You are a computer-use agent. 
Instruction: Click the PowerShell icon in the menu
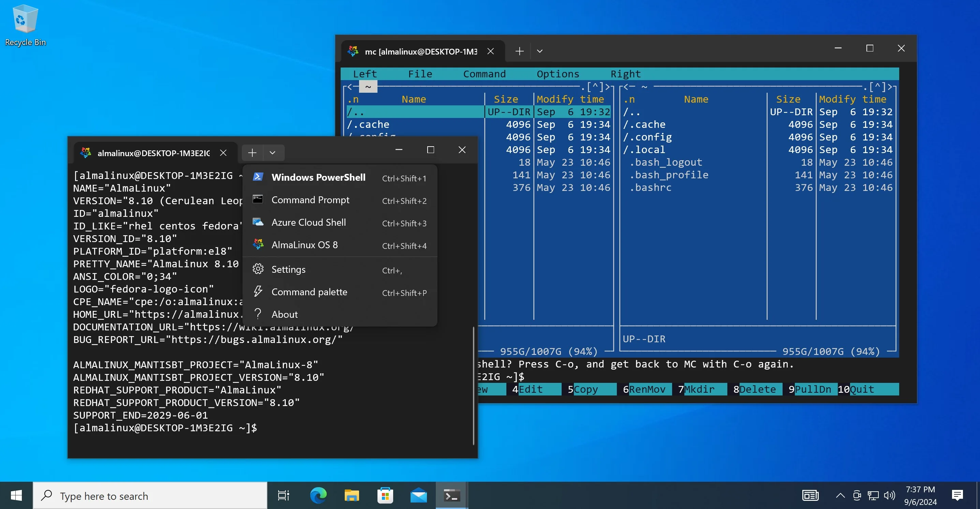(x=258, y=177)
